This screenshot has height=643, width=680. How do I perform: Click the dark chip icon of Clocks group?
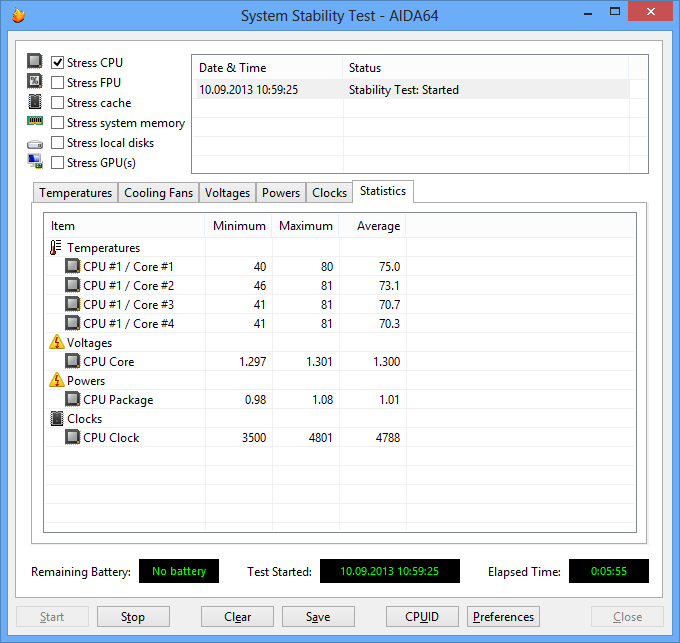point(57,418)
